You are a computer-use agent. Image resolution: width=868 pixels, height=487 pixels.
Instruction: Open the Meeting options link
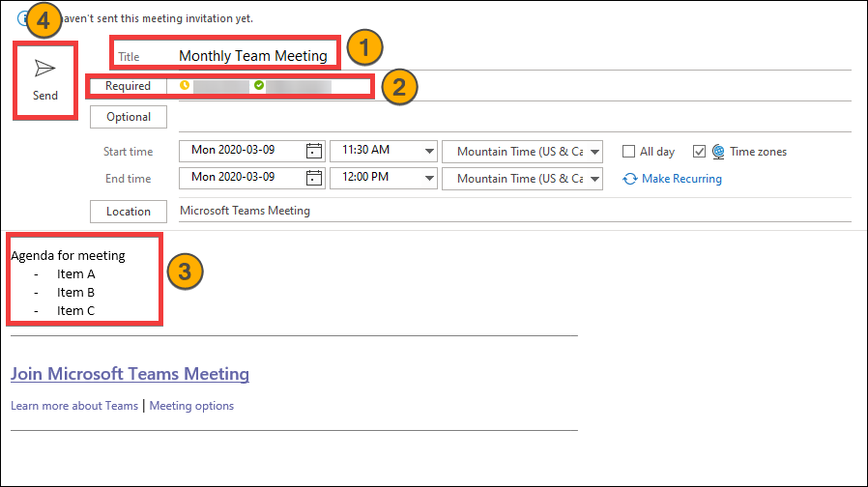tap(191, 406)
